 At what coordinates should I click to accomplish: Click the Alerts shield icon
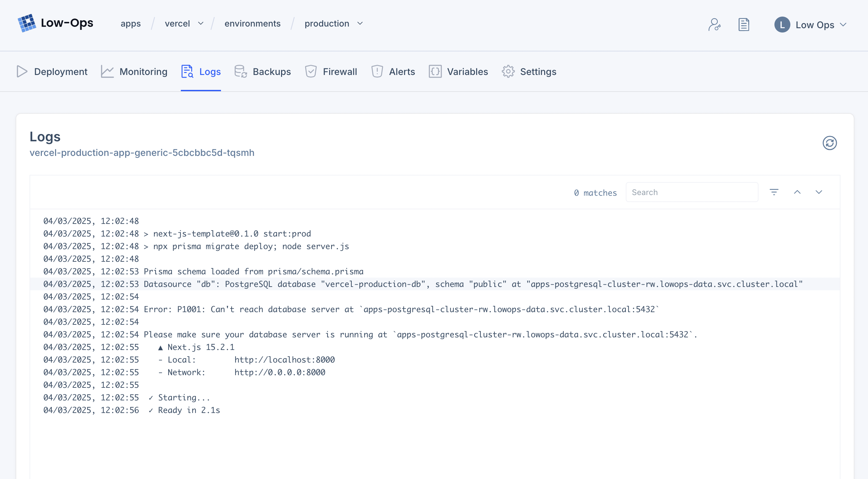(x=377, y=71)
